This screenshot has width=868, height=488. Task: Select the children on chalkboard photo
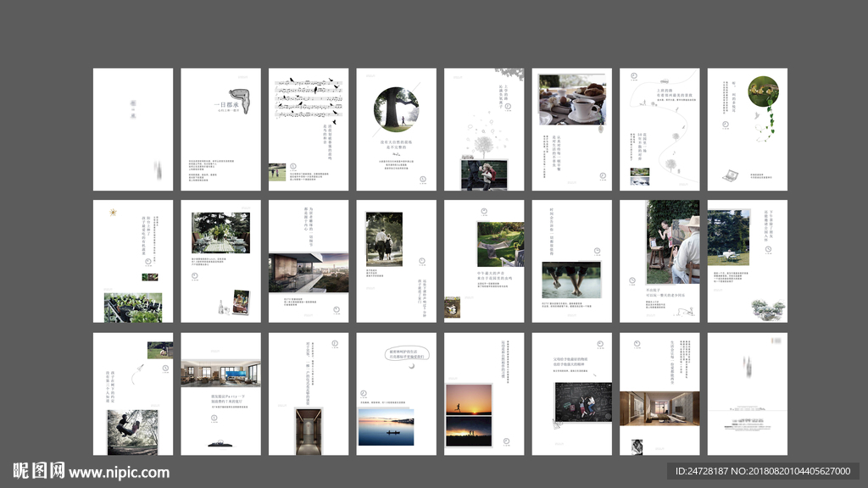(582, 402)
